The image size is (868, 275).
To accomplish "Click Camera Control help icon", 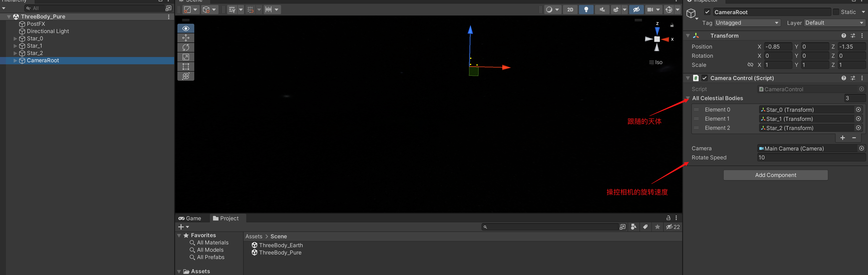I will [x=844, y=78].
